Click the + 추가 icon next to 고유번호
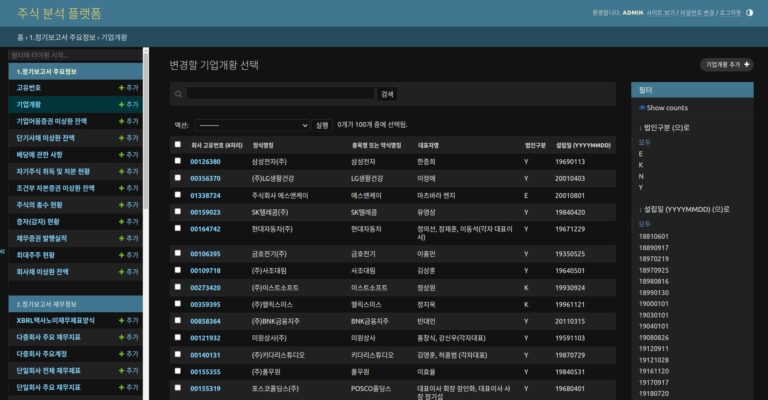 [x=128, y=88]
